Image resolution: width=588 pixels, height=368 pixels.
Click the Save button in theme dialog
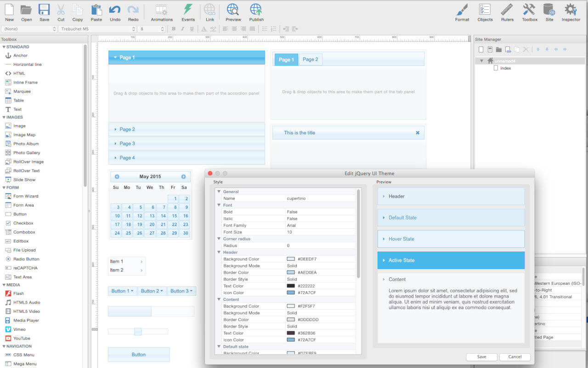click(x=481, y=357)
